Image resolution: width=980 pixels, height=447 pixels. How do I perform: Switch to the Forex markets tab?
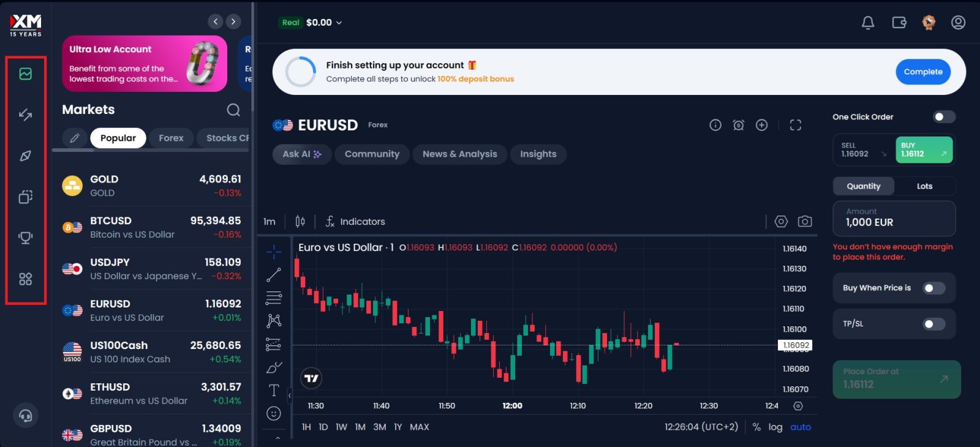click(171, 138)
